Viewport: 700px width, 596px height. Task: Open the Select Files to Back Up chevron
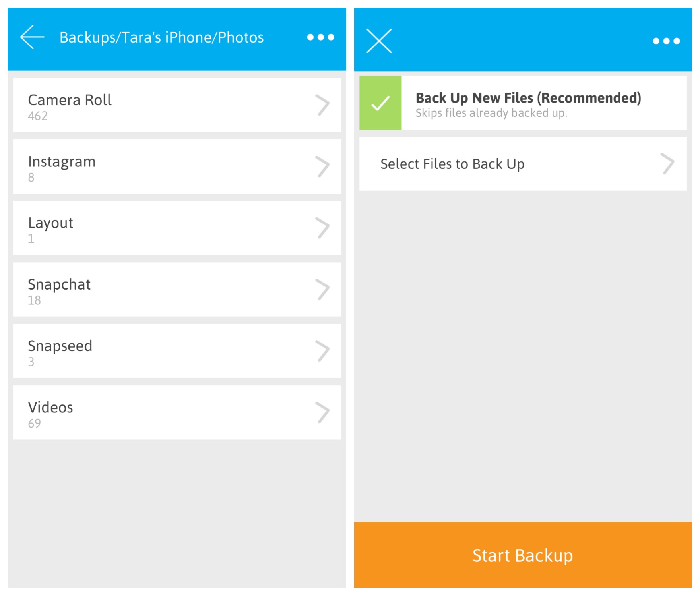[x=667, y=164]
